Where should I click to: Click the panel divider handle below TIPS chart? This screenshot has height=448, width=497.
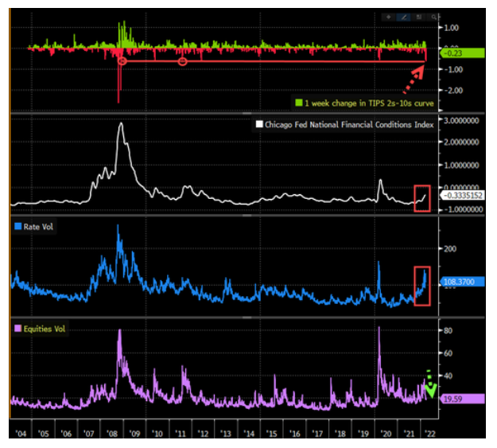(x=247, y=113)
